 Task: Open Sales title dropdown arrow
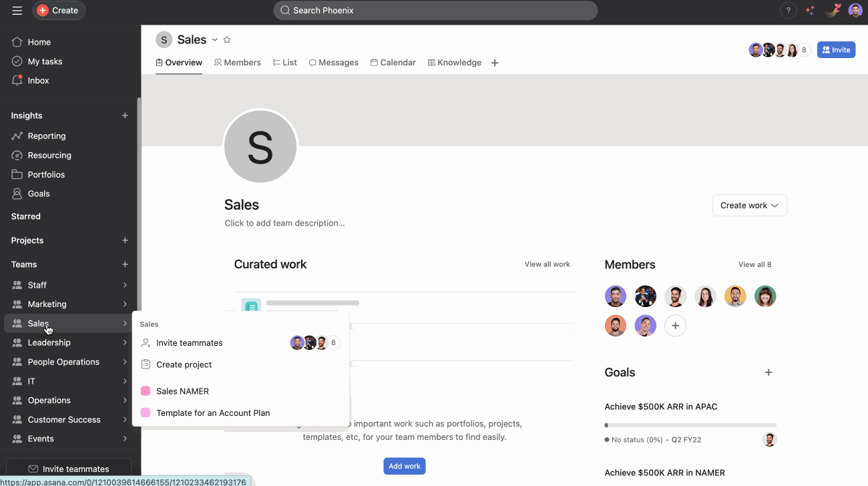tap(215, 40)
